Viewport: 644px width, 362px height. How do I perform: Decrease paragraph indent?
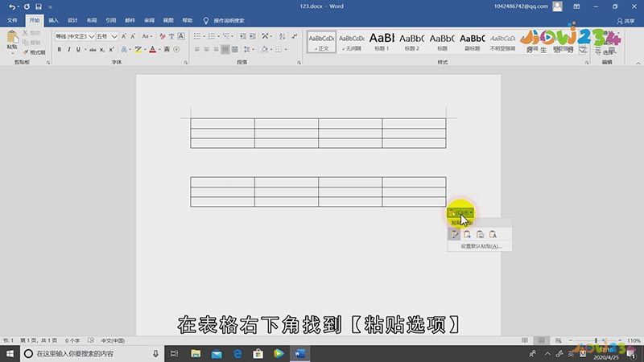pyautogui.click(x=243, y=36)
